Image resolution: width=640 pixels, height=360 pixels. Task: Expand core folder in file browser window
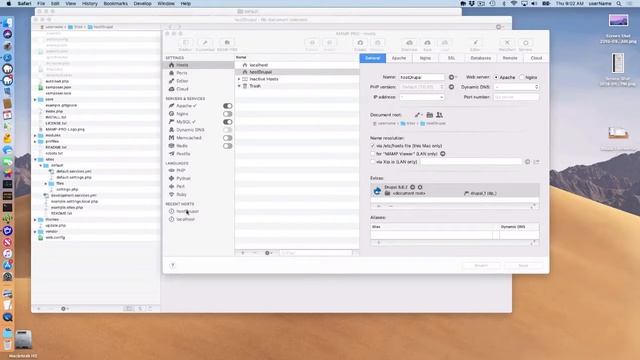35,99
